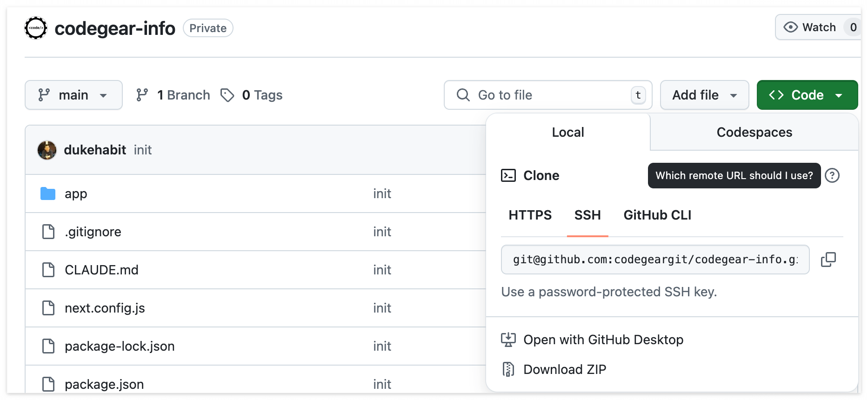Open the latest commit message 'init' beside dukehabit

tap(143, 150)
